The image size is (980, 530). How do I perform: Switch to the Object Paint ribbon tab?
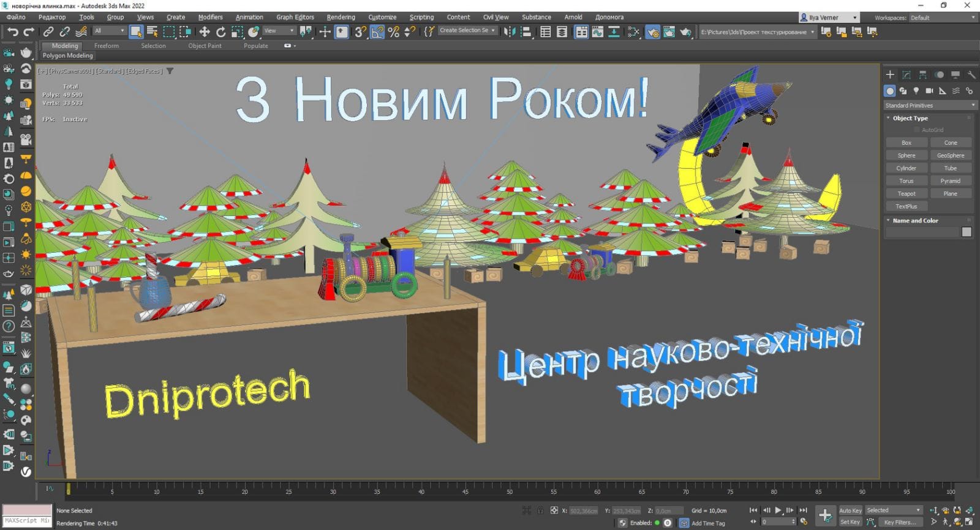[x=205, y=46]
